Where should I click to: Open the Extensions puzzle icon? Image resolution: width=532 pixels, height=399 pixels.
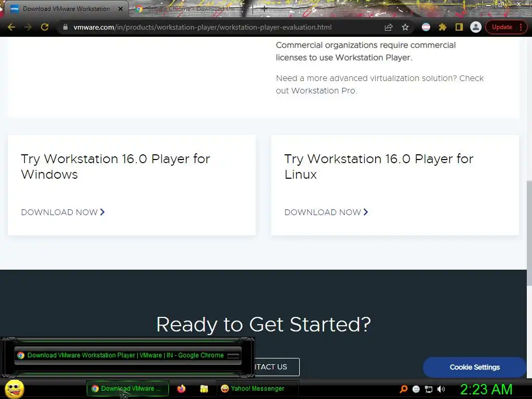pyautogui.click(x=443, y=27)
